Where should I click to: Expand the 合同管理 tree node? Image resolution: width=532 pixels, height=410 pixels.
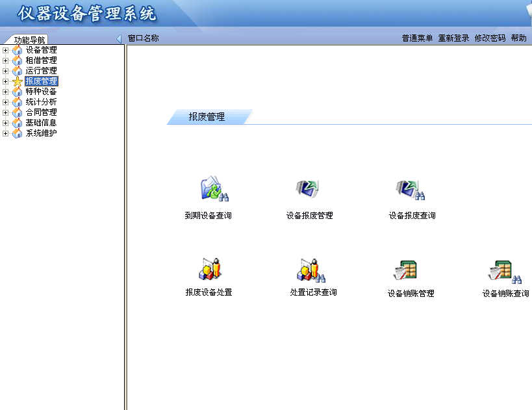click(x=5, y=112)
